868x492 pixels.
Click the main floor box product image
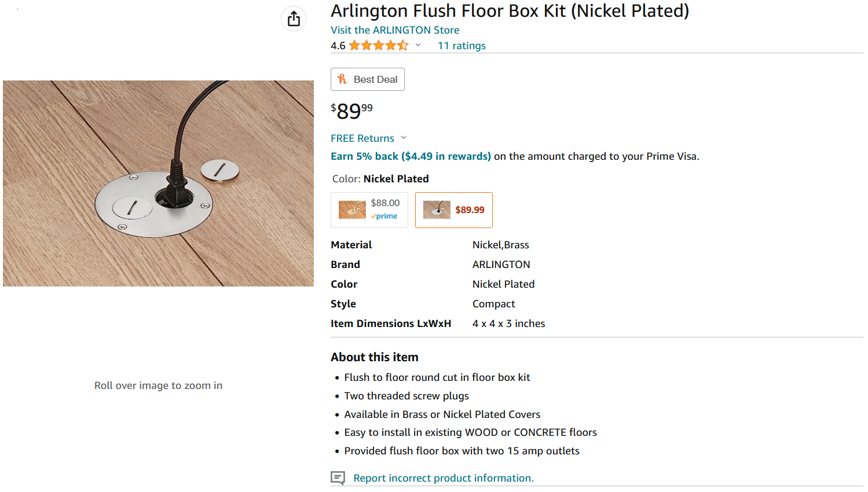[x=158, y=183]
